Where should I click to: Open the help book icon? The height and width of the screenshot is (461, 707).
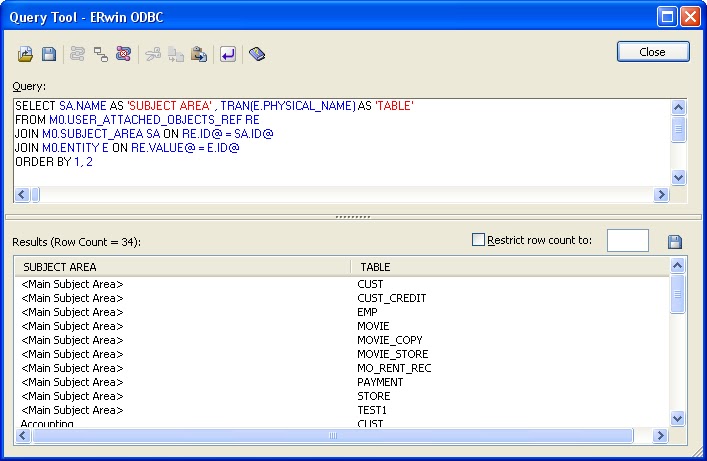click(x=257, y=54)
